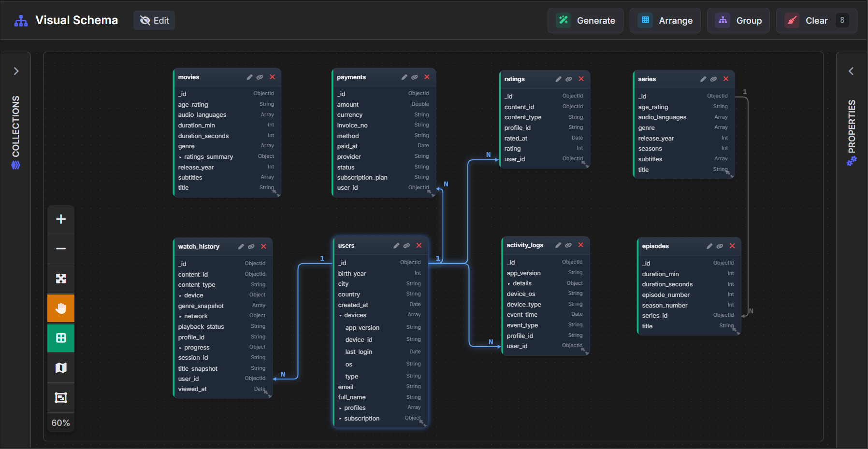Image resolution: width=868 pixels, height=449 pixels.
Task: Click the Group button
Action: [x=738, y=21]
